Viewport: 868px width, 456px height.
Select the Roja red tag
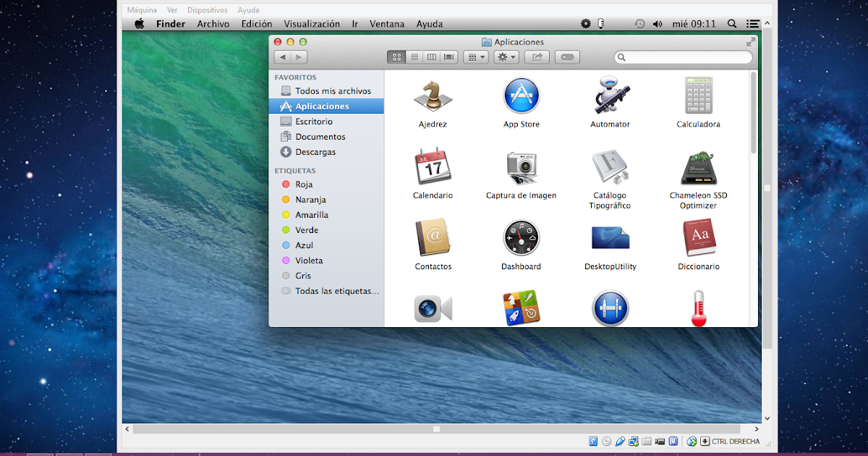[326, 185]
